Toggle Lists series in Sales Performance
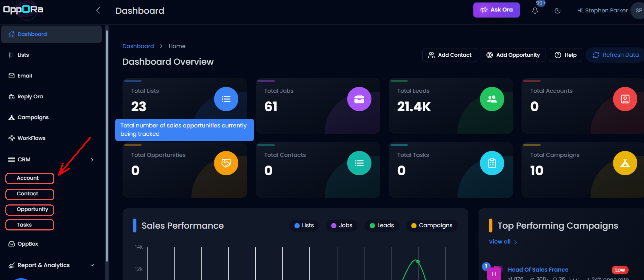Image resolution: width=644 pixels, height=280 pixels. (x=304, y=226)
